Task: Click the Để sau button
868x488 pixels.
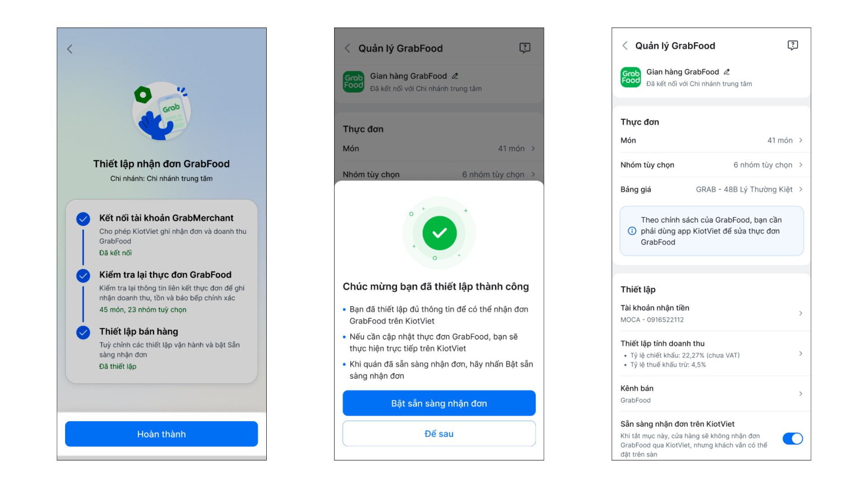Action: point(439,434)
